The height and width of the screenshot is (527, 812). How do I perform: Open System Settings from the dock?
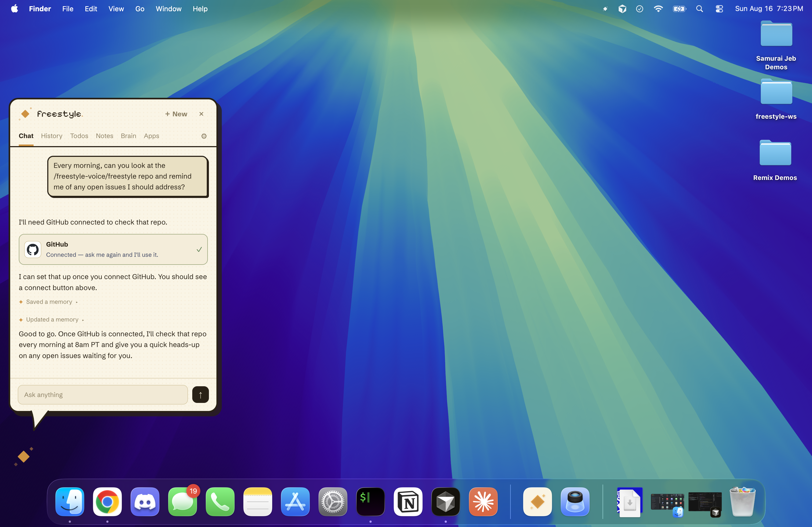pos(333,502)
